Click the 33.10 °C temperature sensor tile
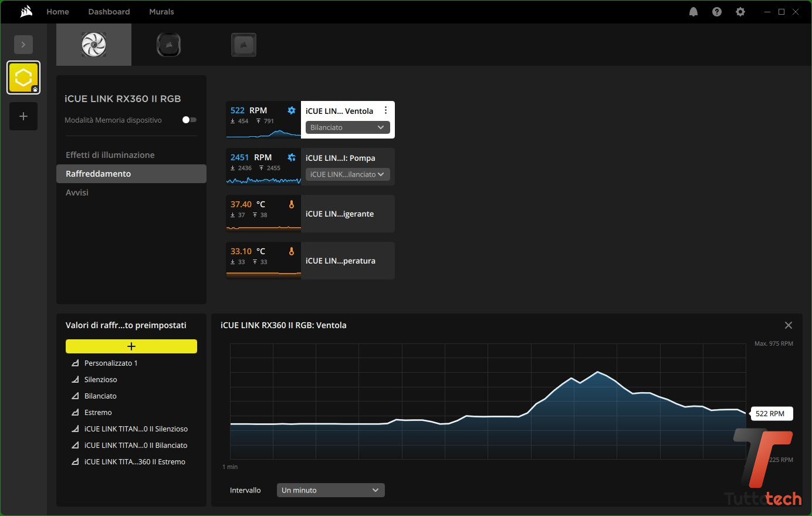This screenshot has width=812, height=516. tap(263, 261)
